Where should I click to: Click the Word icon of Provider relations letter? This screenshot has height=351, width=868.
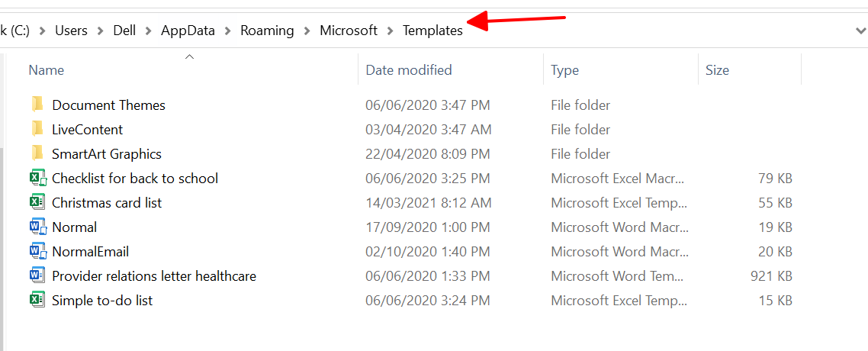37,275
